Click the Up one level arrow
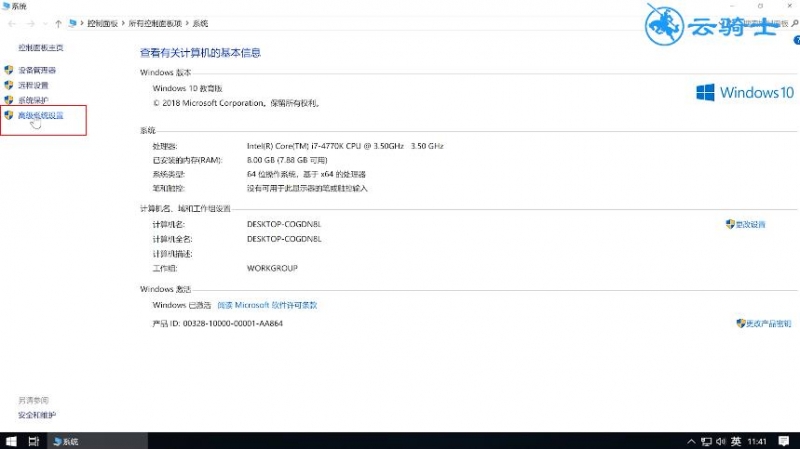This screenshot has height=449, width=800. point(58,23)
